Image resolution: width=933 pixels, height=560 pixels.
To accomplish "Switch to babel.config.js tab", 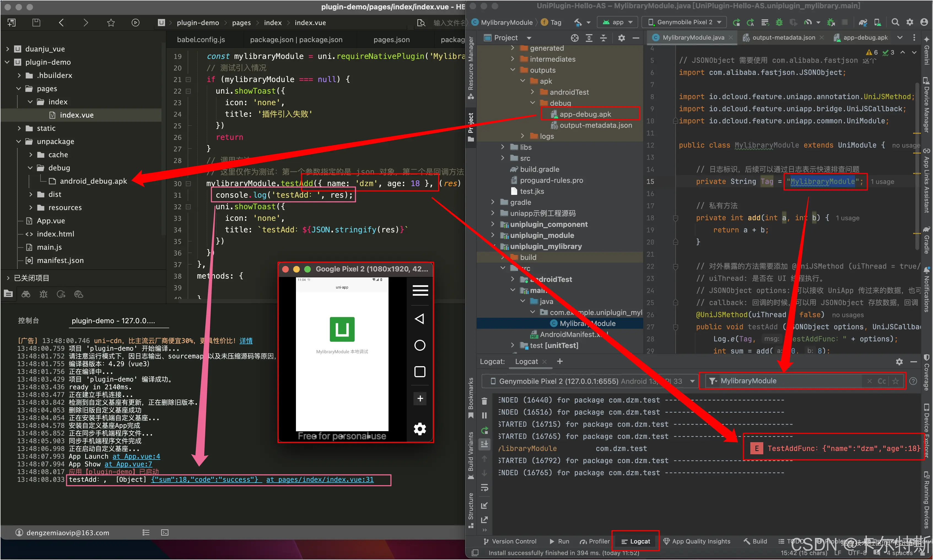I will coord(201,40).
